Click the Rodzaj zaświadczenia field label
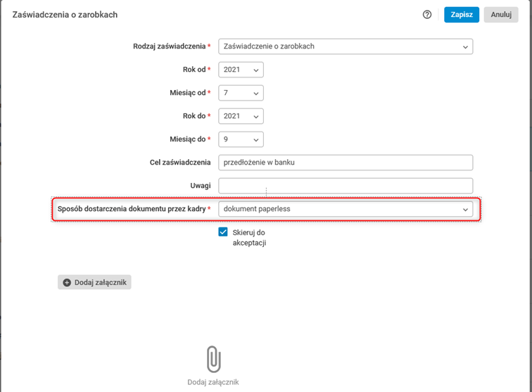Image resolution: width=532 pixels, height=392 pixels. pyautogui.click(x=170, y=46)
